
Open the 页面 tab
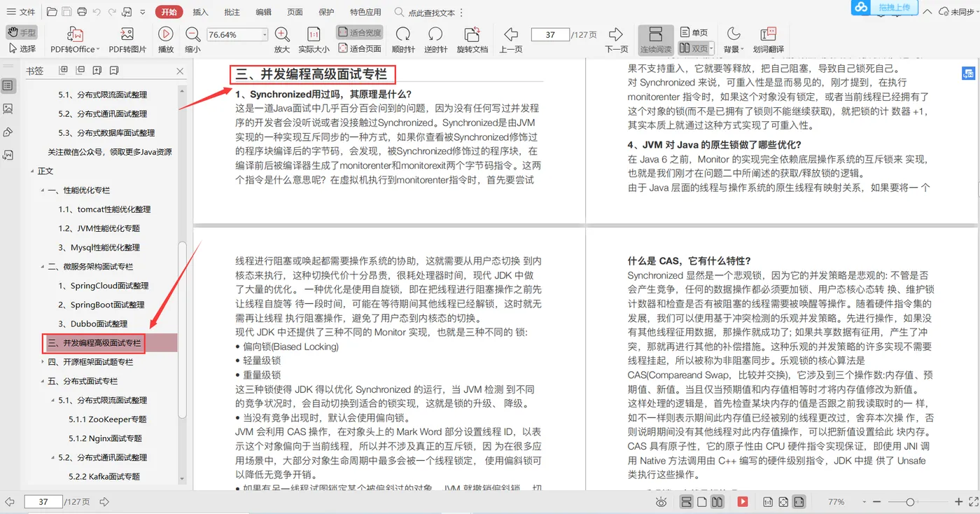point(295,12)
